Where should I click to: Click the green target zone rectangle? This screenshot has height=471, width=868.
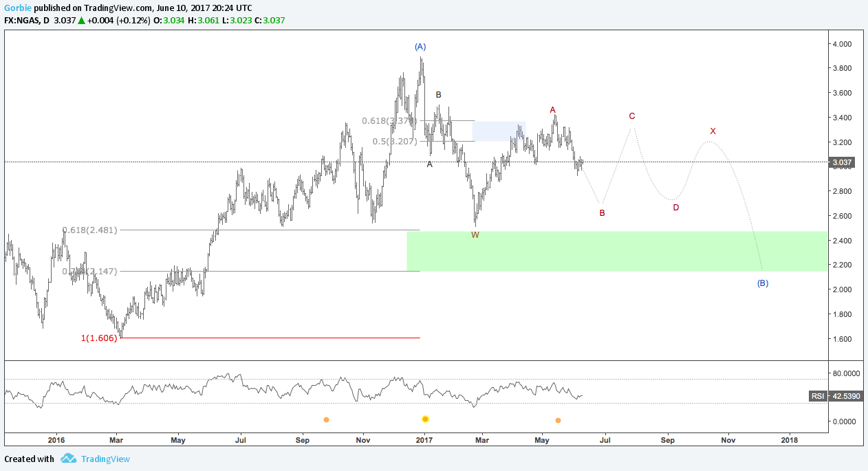coord(617,251)
